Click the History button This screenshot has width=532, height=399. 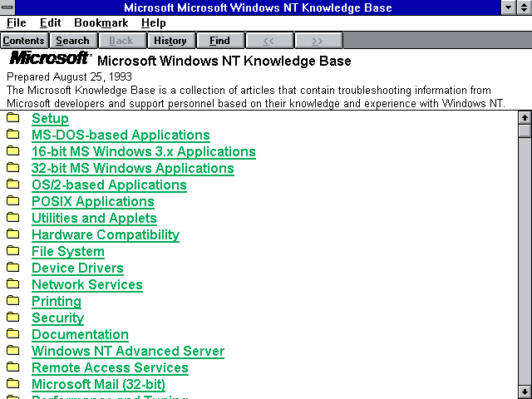pos(170,41)
